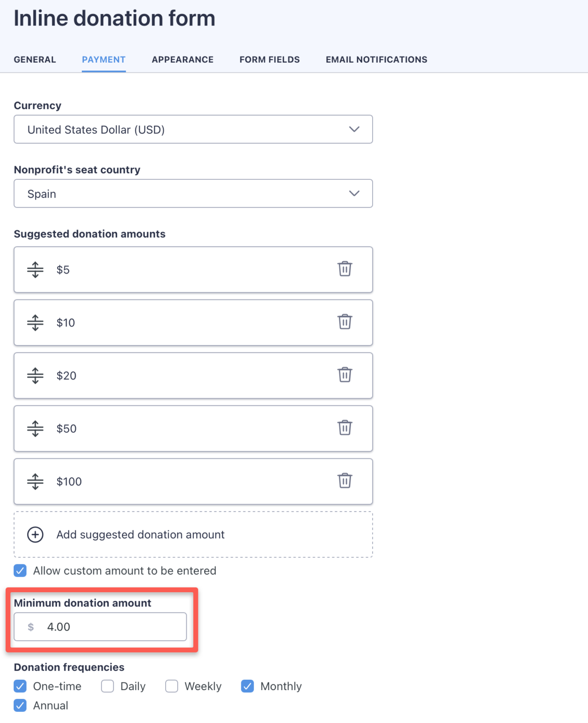Screen dimensions: 588x723
Task: Enable the Daily donation frequency
Action: [x=107, y=686]
